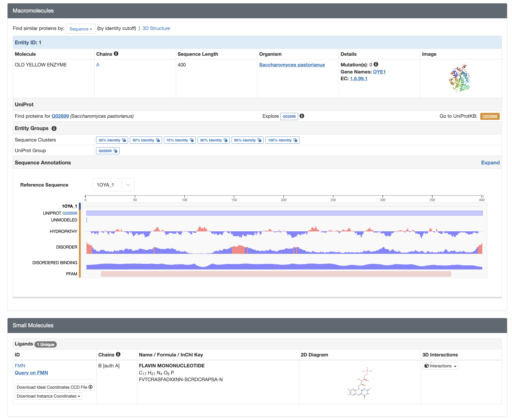This screenshot has width=512, height=420.
Task: Open the 1OYA_1 reference sequence selector
Action: click(114, 185)
